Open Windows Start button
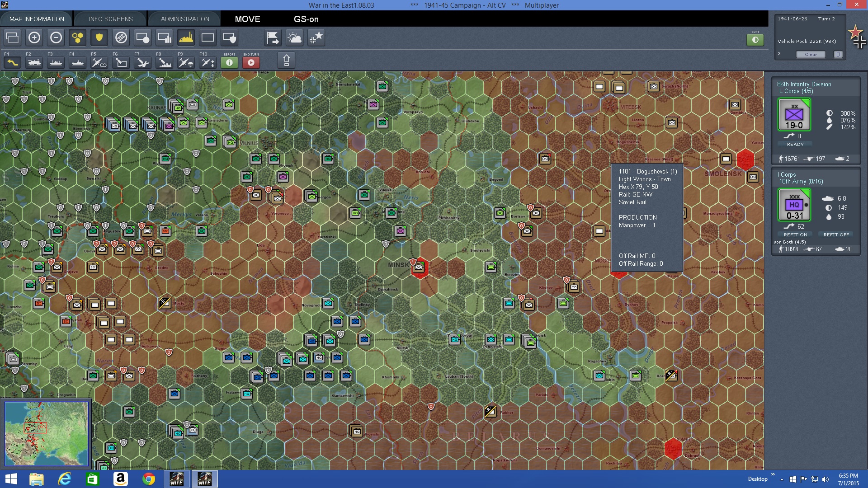Viewport: 868px width, 488px height. 11,479
